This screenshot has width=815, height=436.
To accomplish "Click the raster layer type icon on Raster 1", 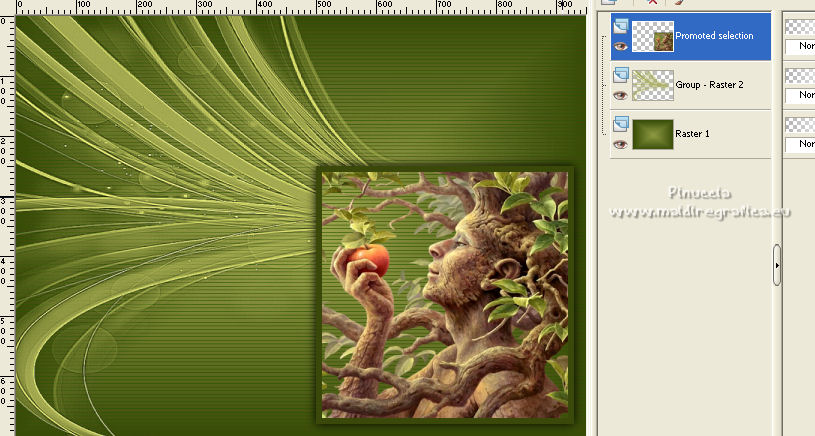I will coord(621,124).
